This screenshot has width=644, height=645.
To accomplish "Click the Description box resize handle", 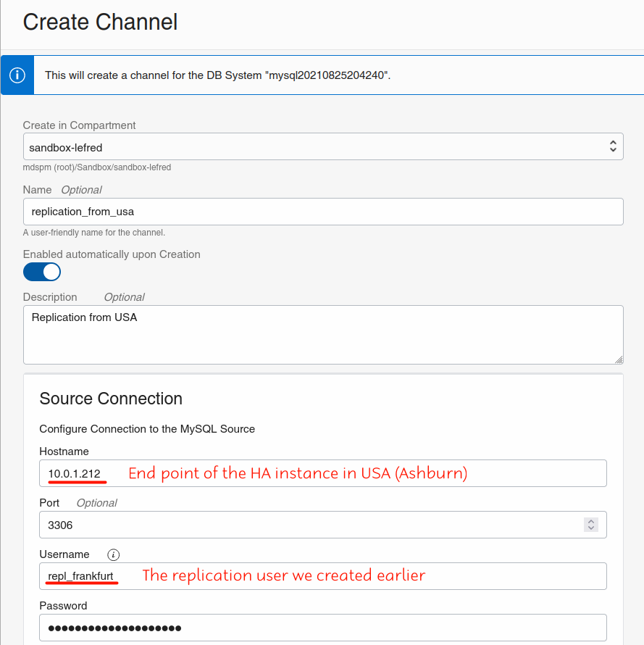I will pos(619,359).
